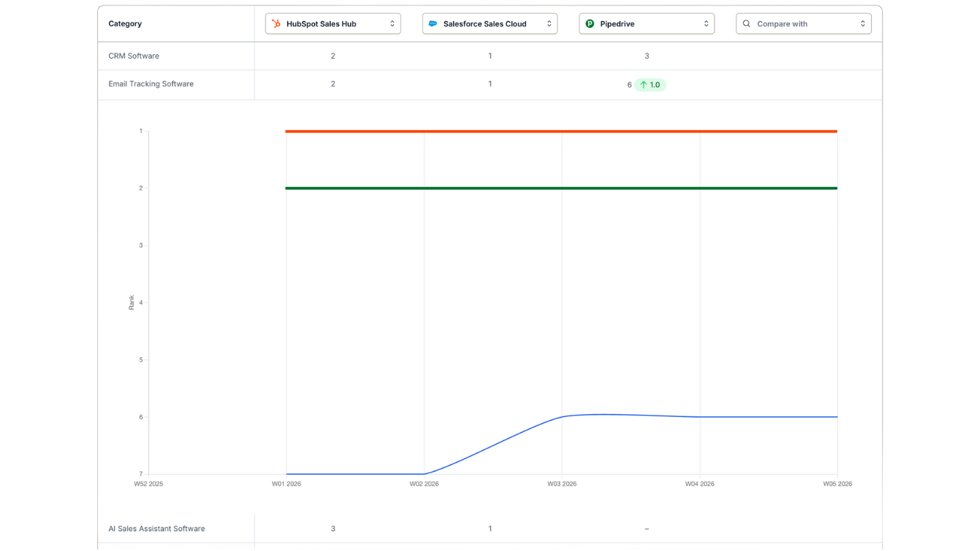Click Pipedrive rank 6 in Email Tracking
This screenshot has width=980, height=551.
(x=630, y=85)
